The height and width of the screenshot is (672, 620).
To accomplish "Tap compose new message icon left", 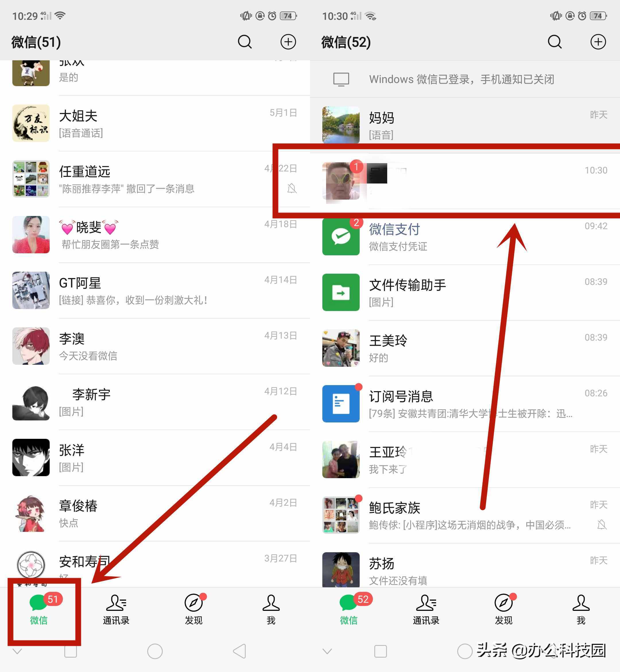I will click(x=286, y=42).
